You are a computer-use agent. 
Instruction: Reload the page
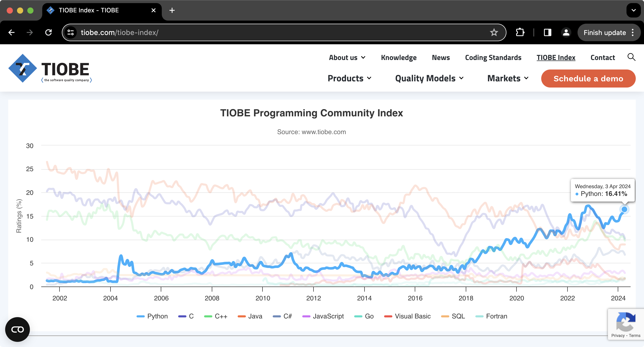click(48, 32)
